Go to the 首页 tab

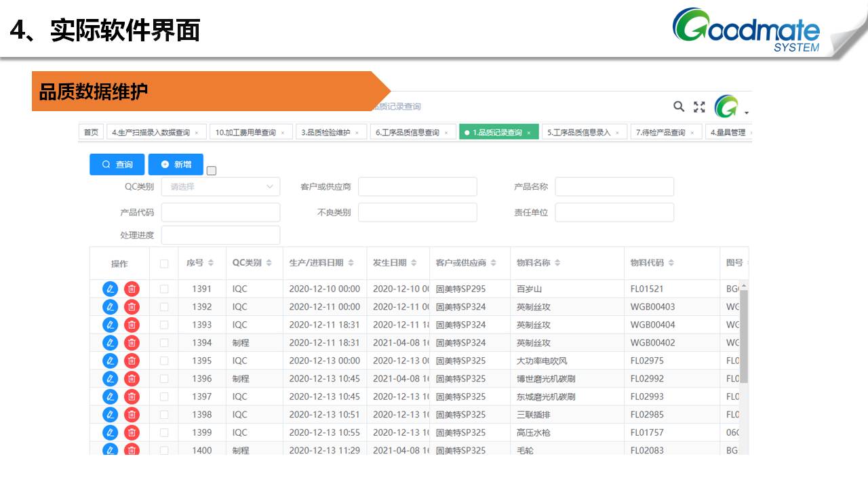pyautogui.click(x=91, y=133)
